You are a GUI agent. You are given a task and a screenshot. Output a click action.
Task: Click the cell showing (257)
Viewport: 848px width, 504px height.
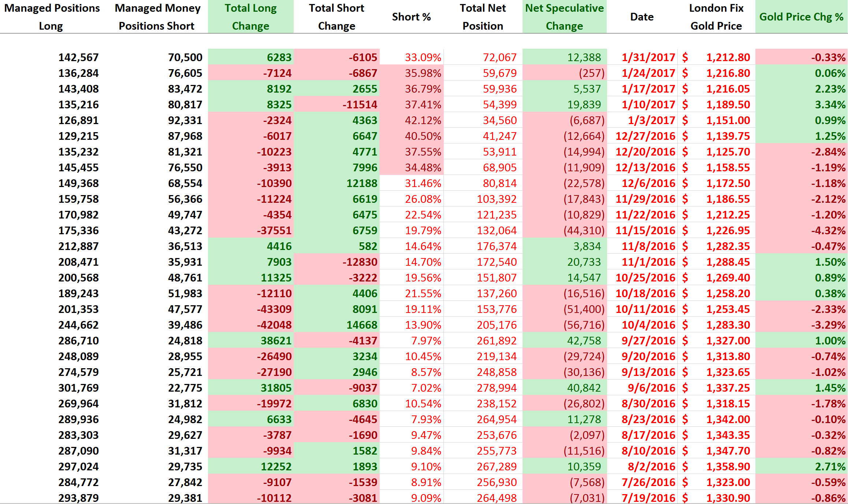[565, 73]
